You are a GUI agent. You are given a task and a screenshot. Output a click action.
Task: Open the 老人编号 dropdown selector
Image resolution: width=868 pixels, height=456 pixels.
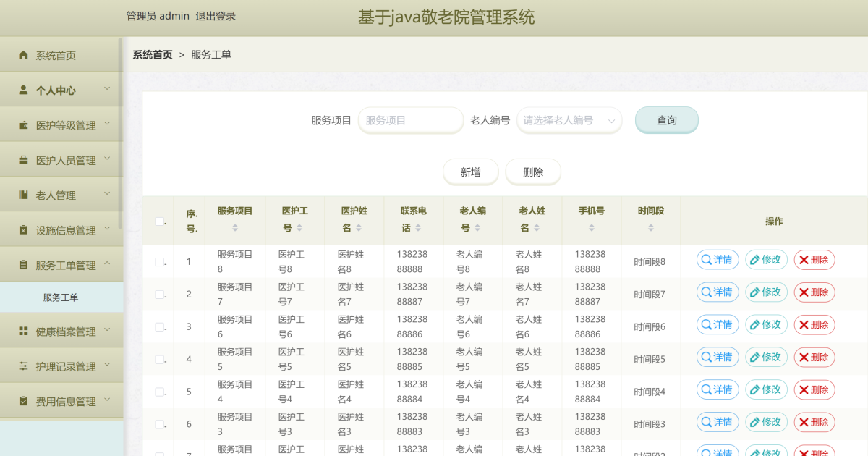tap(569, 121)
